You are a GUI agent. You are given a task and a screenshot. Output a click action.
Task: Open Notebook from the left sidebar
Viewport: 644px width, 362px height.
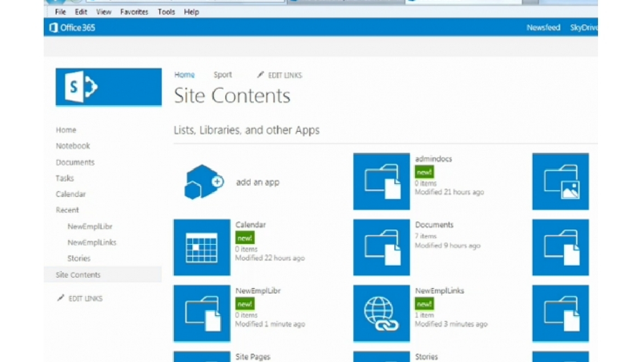(72, 146)
